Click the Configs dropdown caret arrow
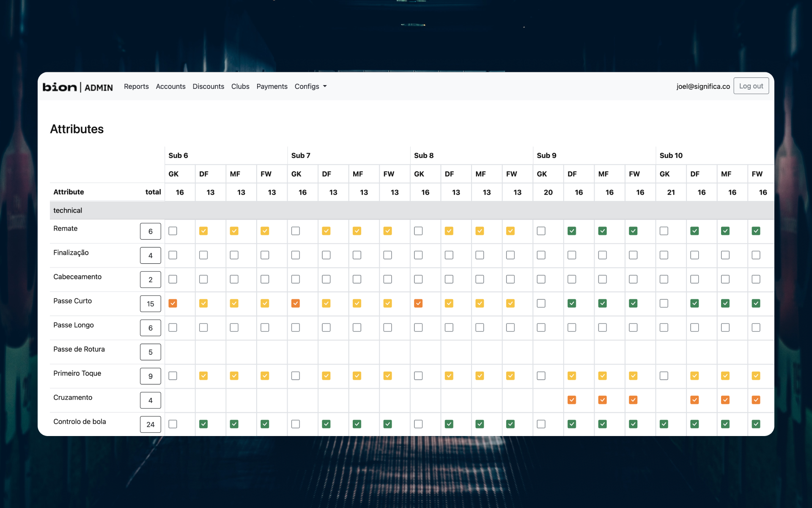This screenshot has width=812, height=508. 325,86
